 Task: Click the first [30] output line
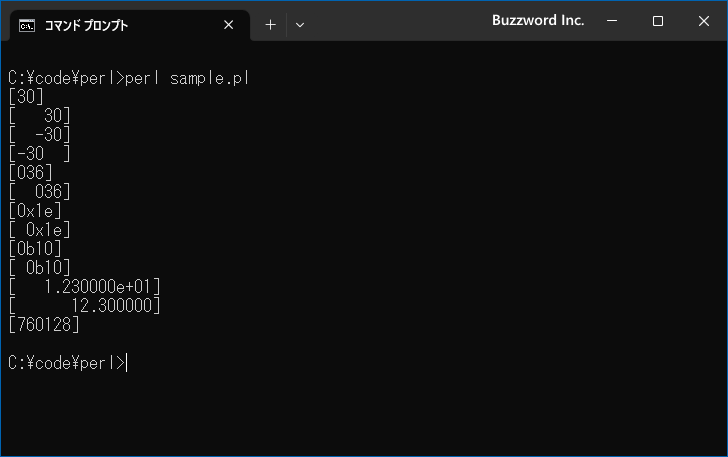tap(26, 97)
